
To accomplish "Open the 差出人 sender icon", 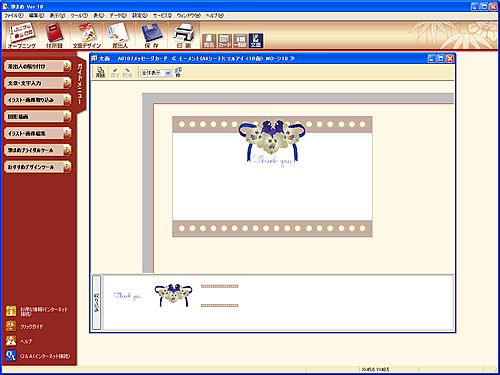I will click(119, 35).
